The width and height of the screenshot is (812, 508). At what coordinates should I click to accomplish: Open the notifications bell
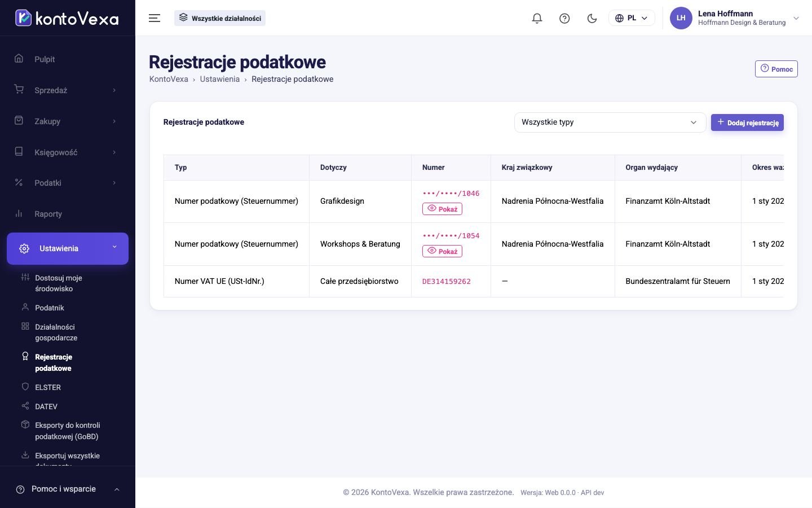(537, 18)
